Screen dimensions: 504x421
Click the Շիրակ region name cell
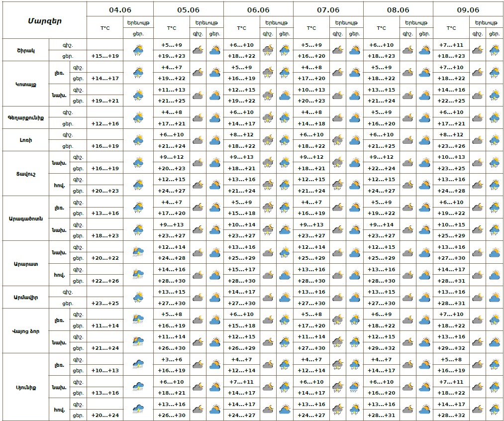point(24,50)
